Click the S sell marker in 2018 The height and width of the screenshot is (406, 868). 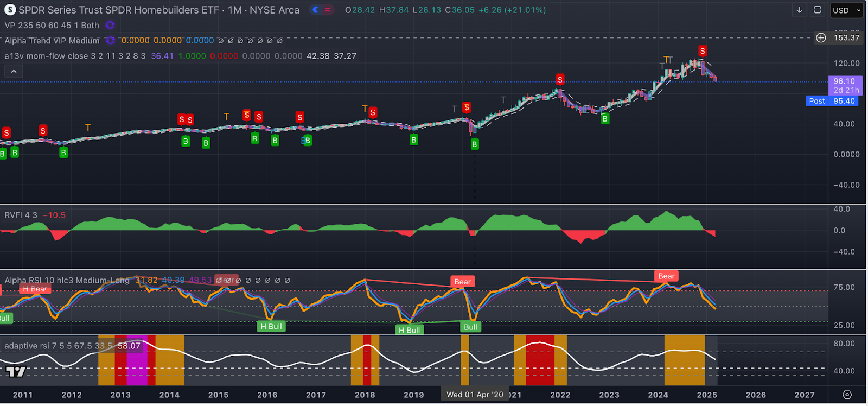tap(373, 112)
